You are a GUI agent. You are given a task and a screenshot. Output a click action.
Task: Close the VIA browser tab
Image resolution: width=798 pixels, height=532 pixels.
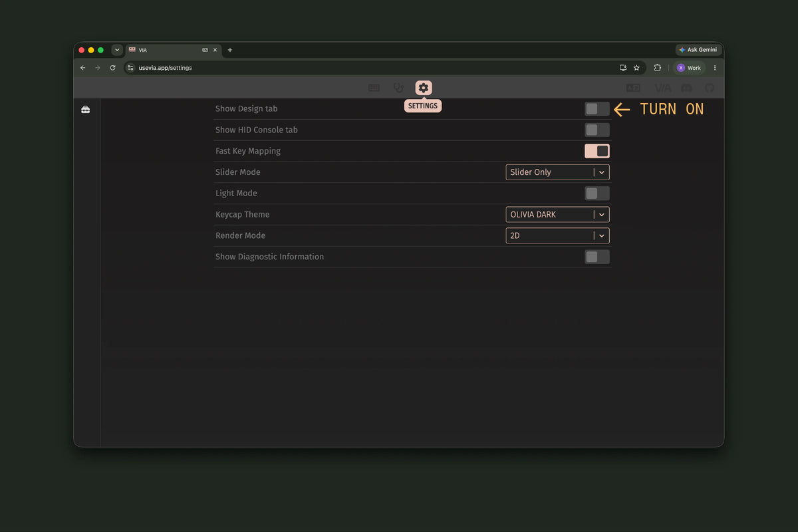(215, 50)
